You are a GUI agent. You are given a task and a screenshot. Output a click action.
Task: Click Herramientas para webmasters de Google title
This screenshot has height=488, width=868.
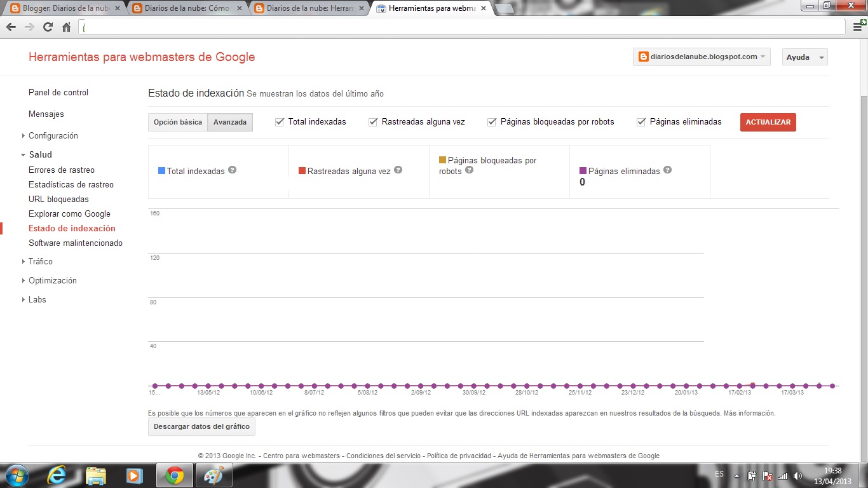click(x=142, y=57)
